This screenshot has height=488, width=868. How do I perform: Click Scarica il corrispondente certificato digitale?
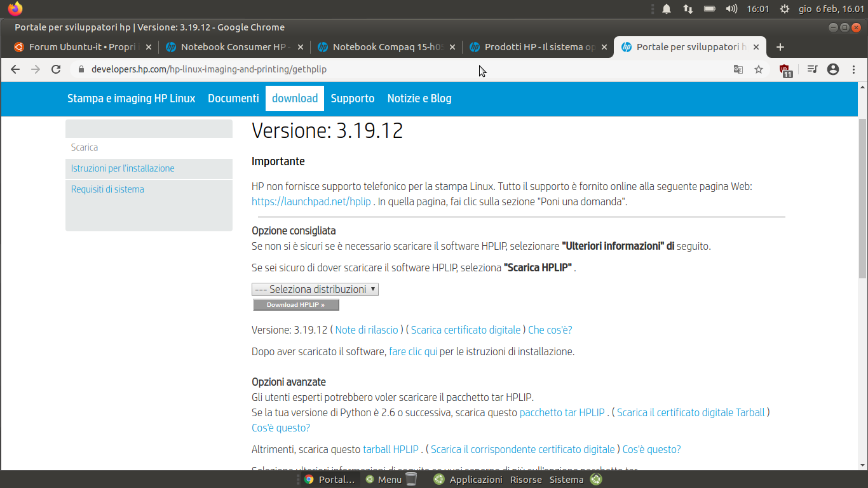point(523,449)
